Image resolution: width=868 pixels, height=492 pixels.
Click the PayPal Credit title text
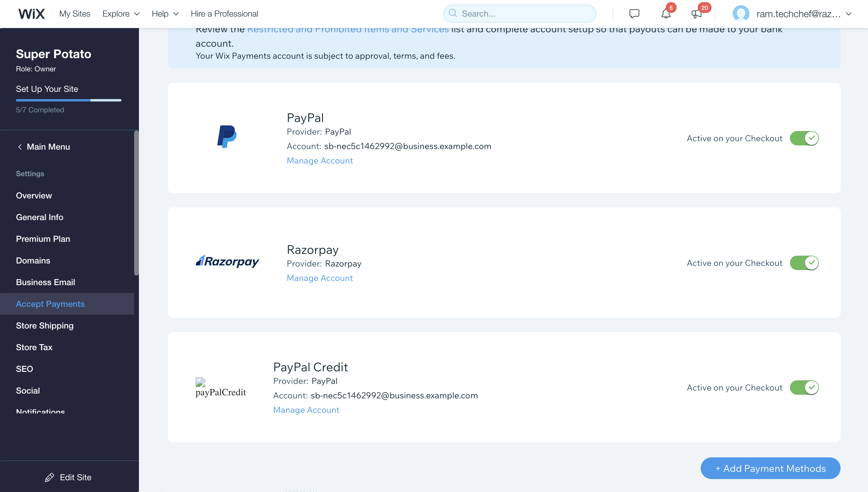(x=310, y=367)
